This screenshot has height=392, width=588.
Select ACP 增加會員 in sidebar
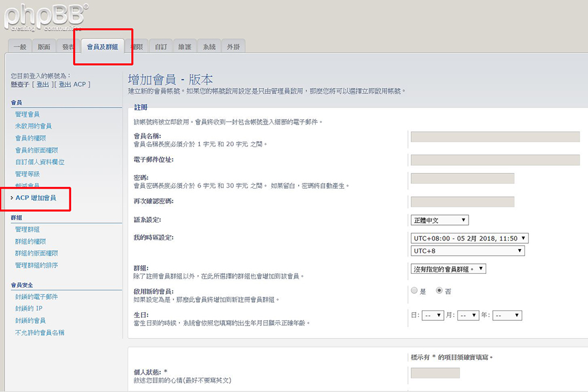36,198
